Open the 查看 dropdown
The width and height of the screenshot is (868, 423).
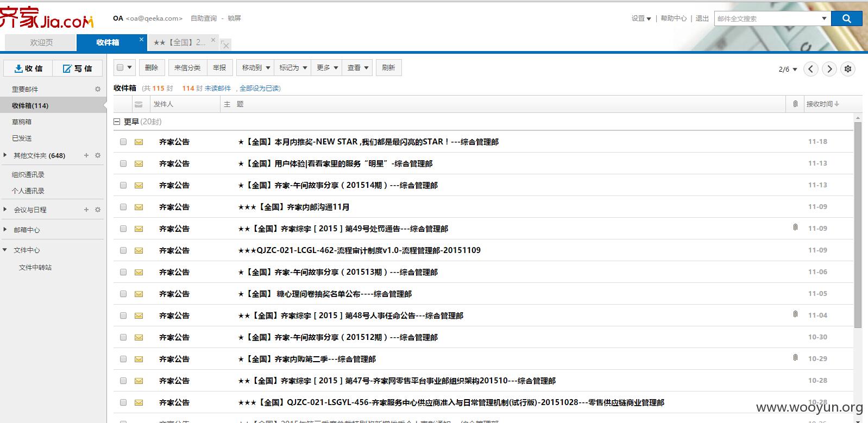tap(357, 68)
